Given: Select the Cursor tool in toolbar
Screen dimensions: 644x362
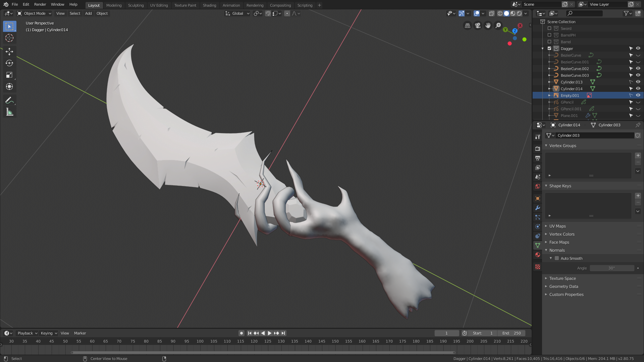Looking at the screenshot, I should coord(9,38).
